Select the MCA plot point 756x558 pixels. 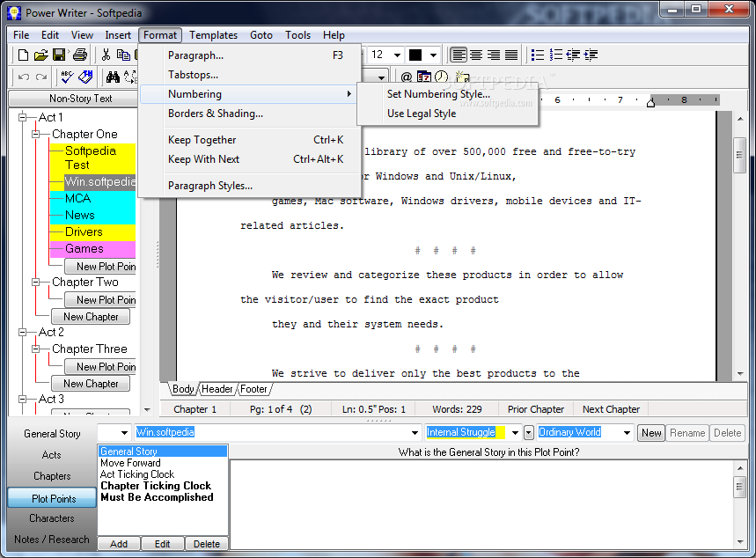click(x=92, y=199)
